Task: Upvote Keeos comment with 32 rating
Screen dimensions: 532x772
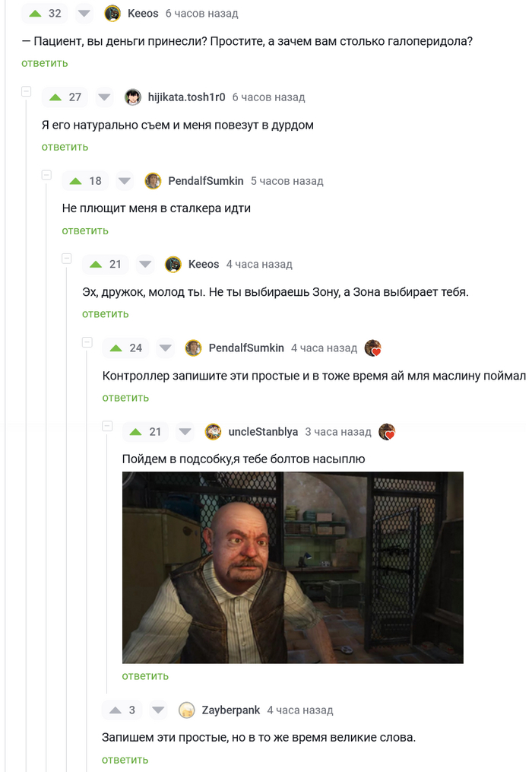Action: pyautogui.click(x=35, y=13)
